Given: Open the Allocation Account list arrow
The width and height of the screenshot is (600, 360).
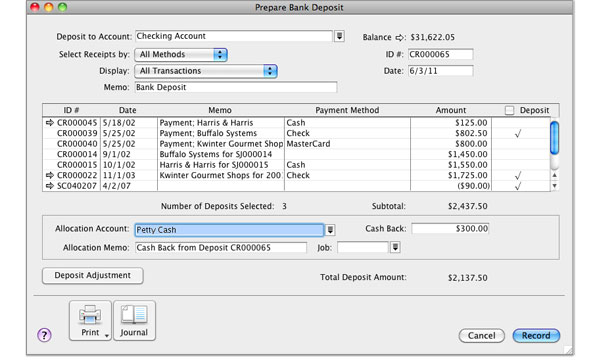Looking at the screenshot, I should (x=330, y=230).
